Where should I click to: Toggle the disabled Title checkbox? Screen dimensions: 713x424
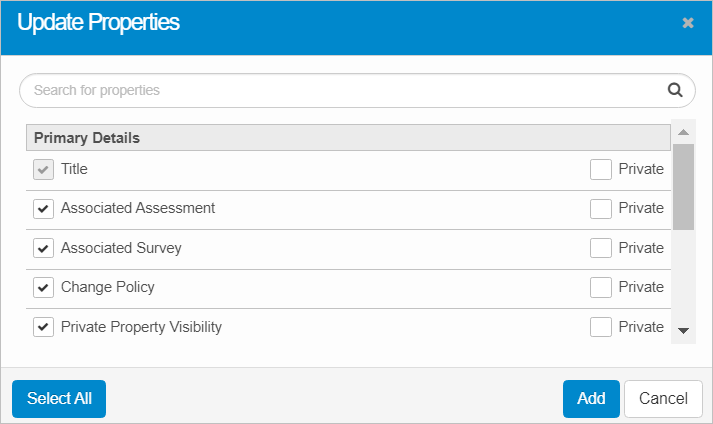click(x=43, y=170)
